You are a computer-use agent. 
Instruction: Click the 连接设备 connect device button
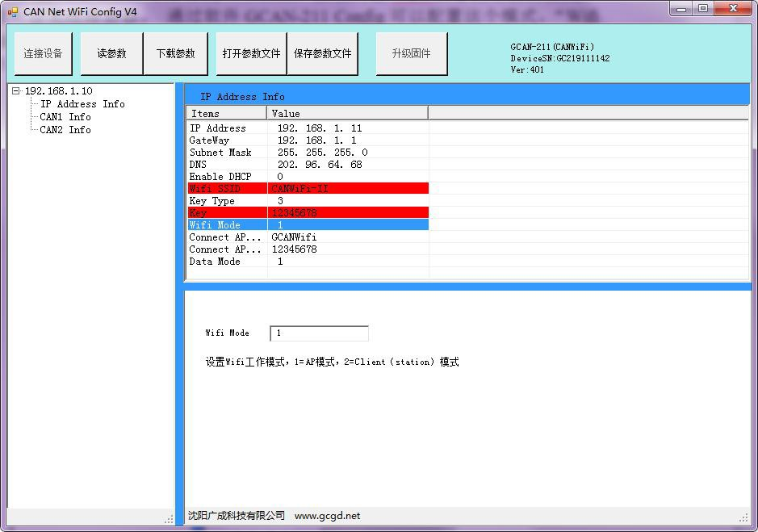43,54
